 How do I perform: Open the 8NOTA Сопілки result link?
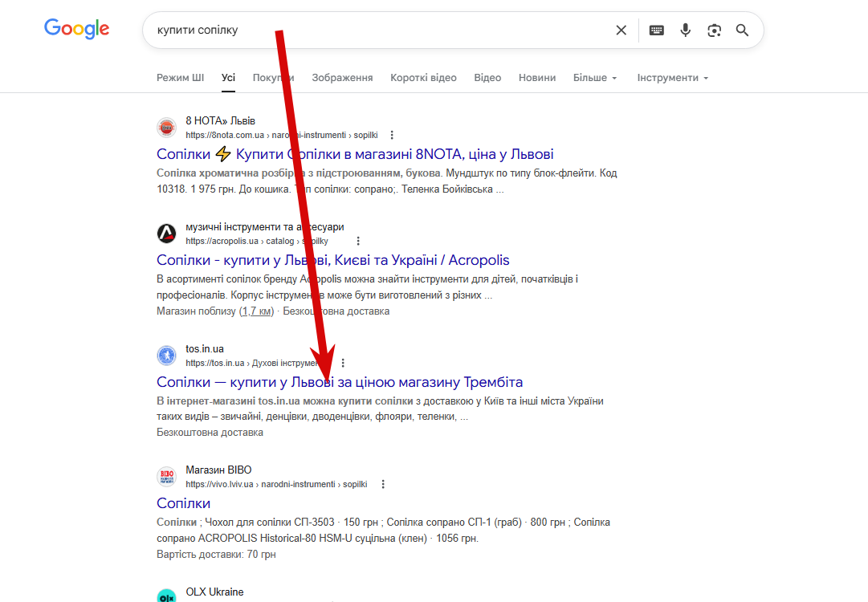coord(355,154)
